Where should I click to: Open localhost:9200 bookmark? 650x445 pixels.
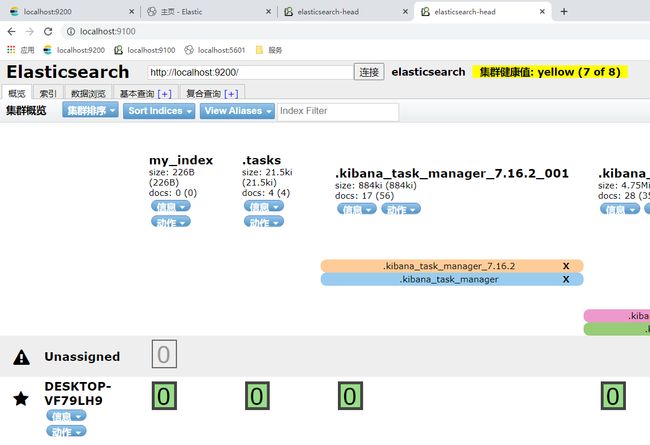point(74,50)
